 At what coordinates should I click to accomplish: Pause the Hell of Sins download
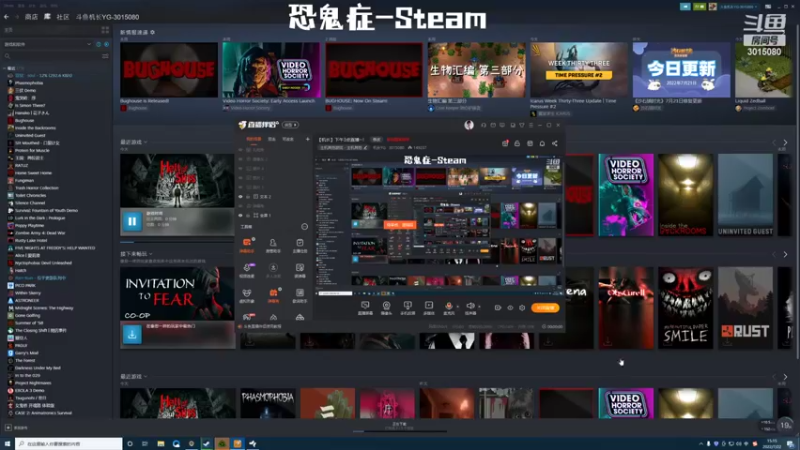(132, 221)
